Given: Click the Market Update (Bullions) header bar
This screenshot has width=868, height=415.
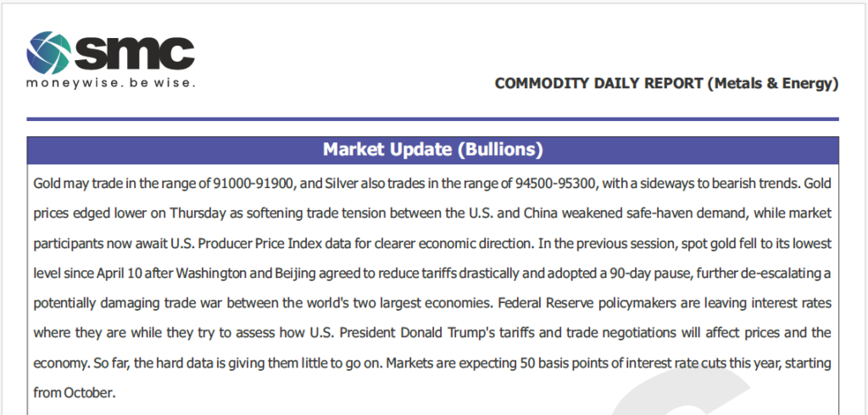Looking at the screenshot, I should [x=433, y=150].
